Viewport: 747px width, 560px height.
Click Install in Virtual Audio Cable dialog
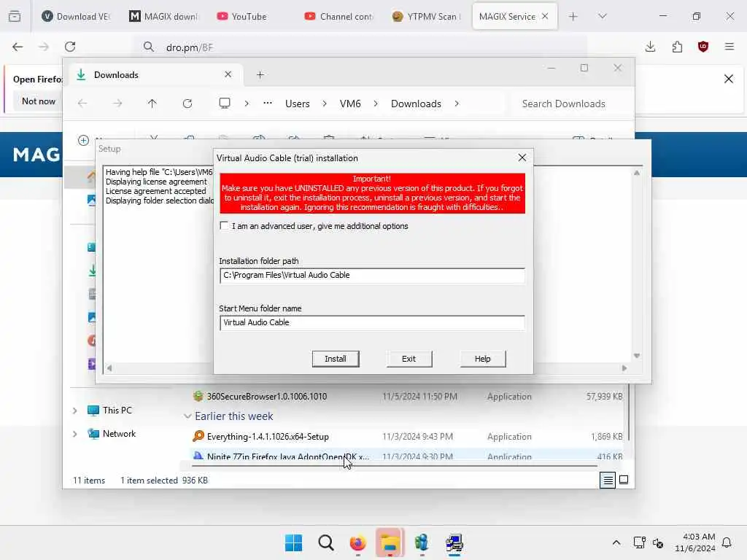(x=336, y=359)
